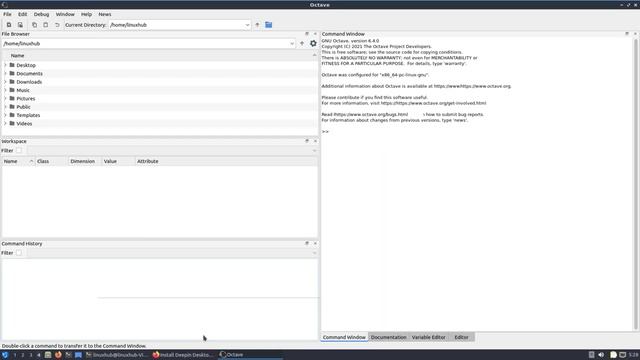Screen dimensions: 640x360
Task: Open the File menu
Action: [7, 14]
